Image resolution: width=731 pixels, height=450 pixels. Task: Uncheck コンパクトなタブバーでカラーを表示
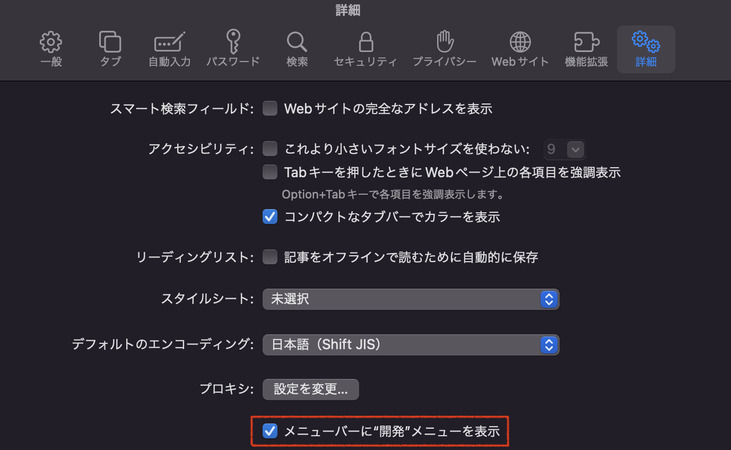(269, 216)
